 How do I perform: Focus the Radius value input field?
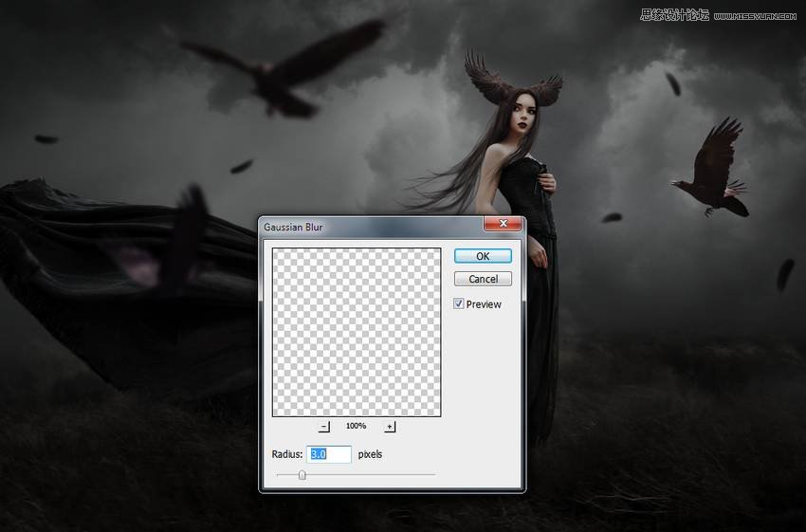329,454
